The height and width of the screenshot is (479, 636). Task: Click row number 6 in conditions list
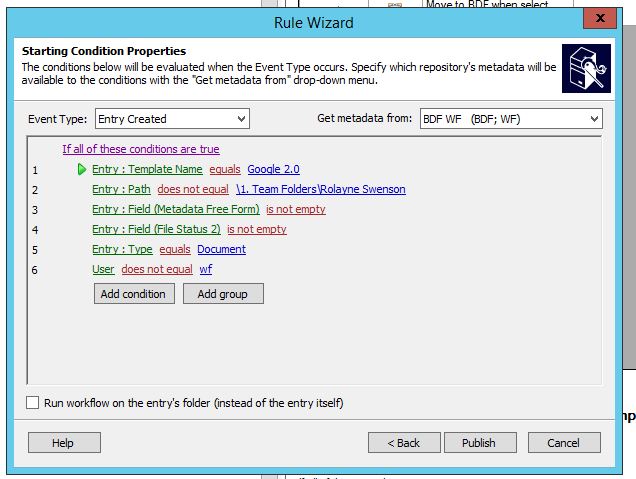tap(35, 270)
